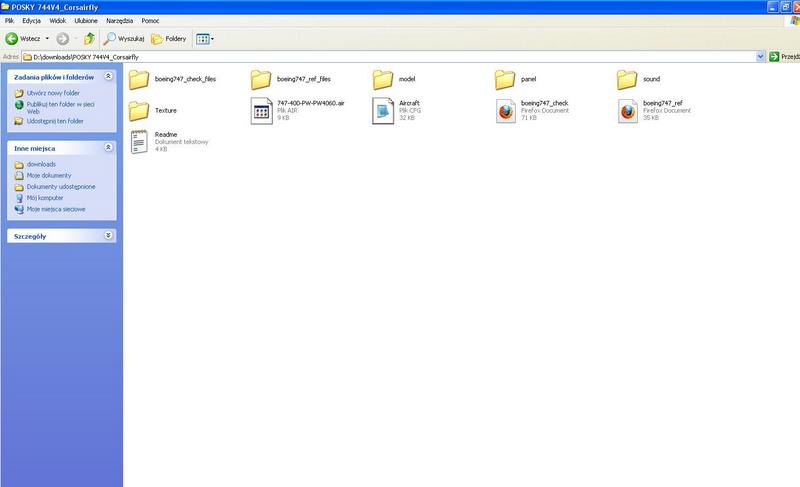Click Utwórz nowy folder link

[53, 93]
